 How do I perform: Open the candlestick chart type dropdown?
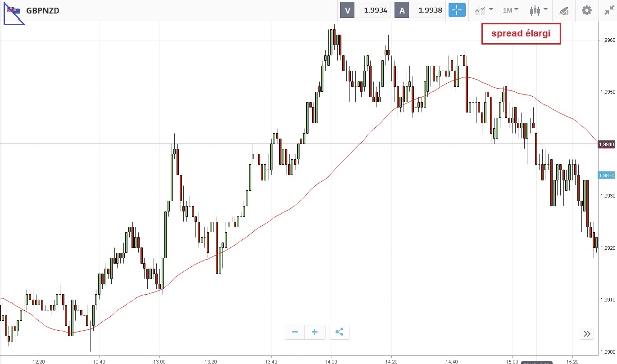[x=538, y=10]
